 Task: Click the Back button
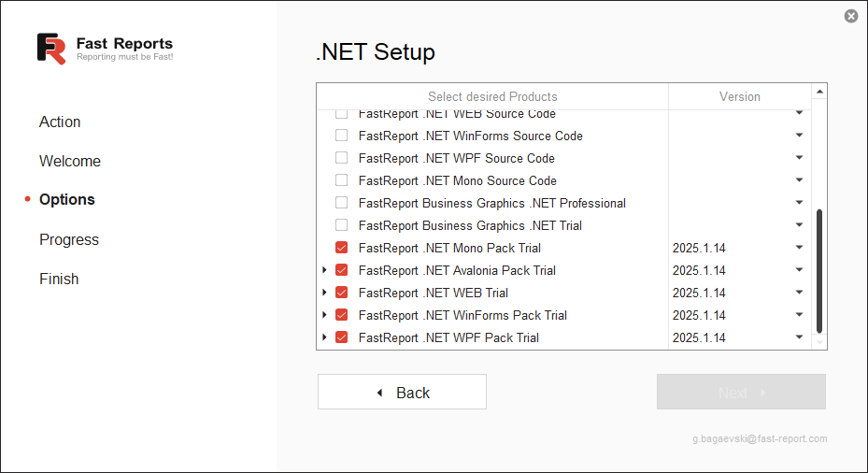(x=402, y=392)
